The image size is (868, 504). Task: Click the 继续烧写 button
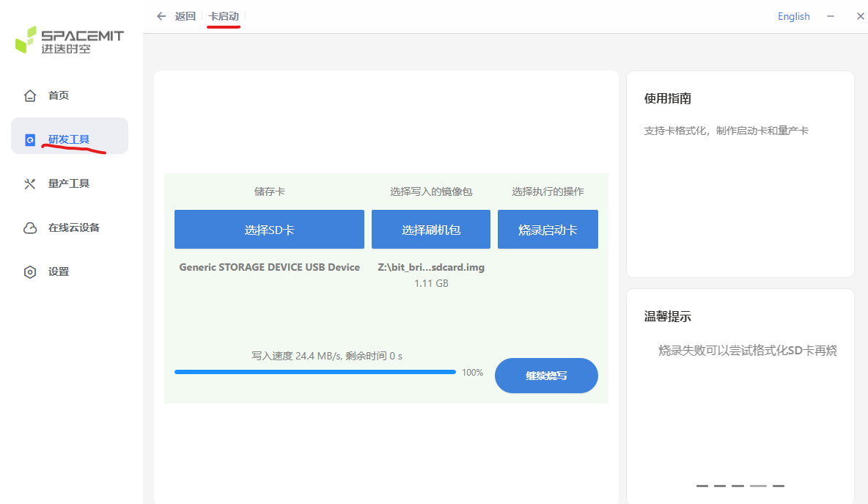pos(546,376)
